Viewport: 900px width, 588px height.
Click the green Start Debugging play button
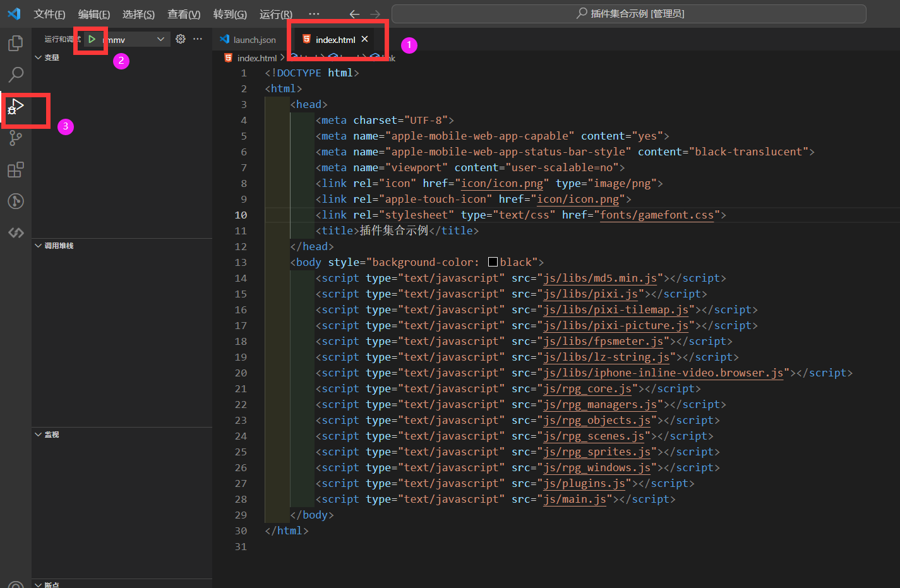tap(92, 39)
